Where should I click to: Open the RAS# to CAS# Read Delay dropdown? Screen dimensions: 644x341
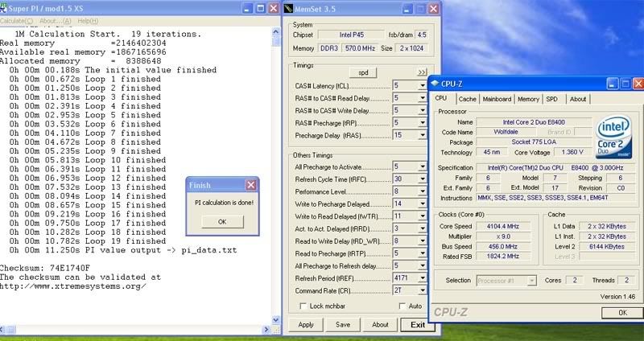422,98
